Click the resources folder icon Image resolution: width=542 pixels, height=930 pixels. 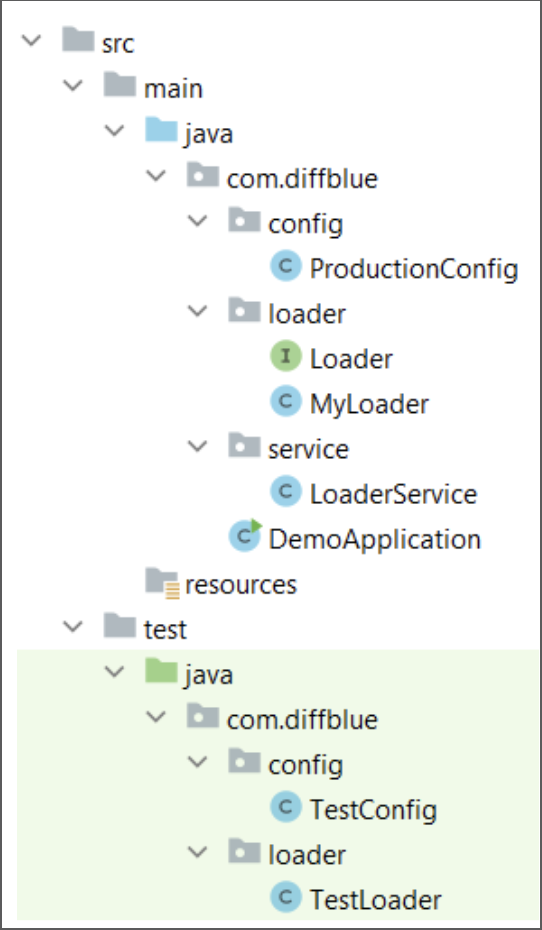[x=162, y=583]
